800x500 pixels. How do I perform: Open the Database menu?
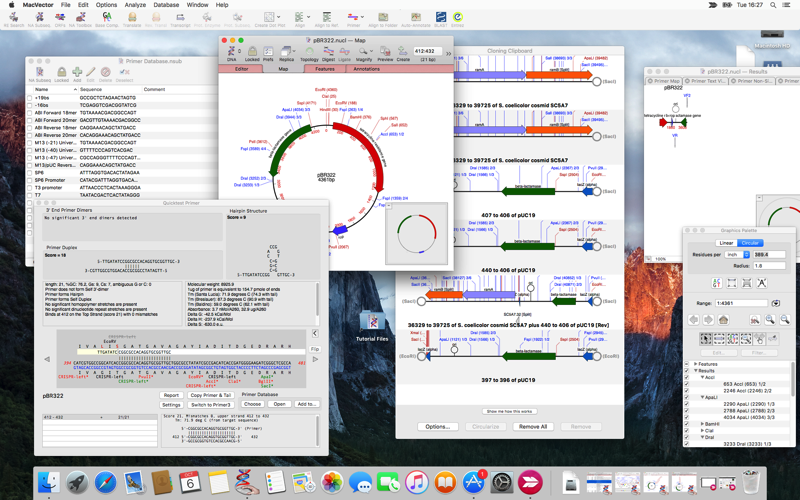(166, 5)
